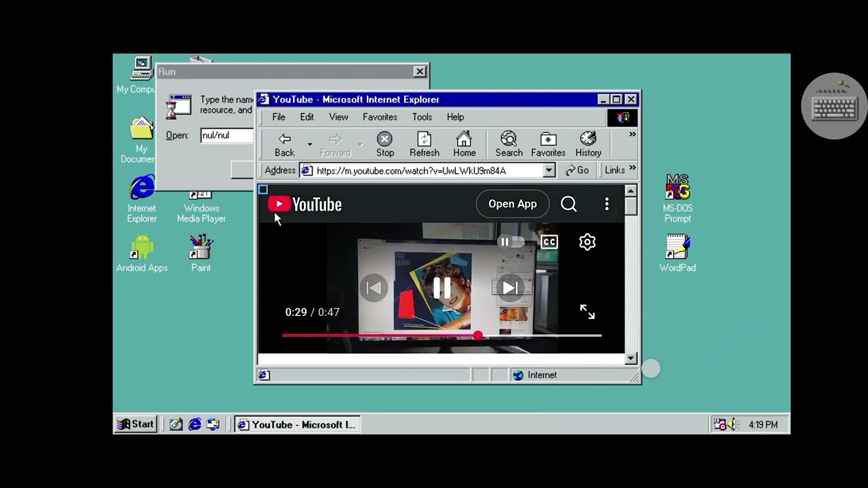This screenshot has width=868, height=488.
Task: Select Android Apps desktop icon
Action: pos(142,253)
